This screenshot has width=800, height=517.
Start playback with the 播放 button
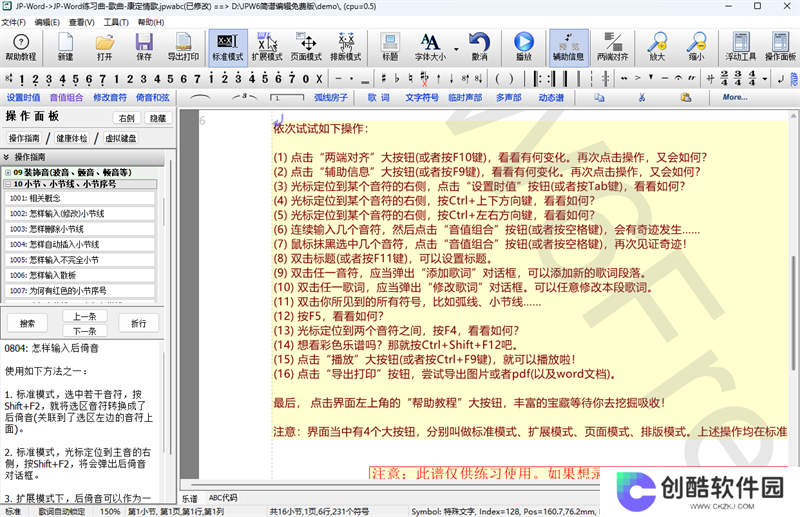[x=524, y=47]
